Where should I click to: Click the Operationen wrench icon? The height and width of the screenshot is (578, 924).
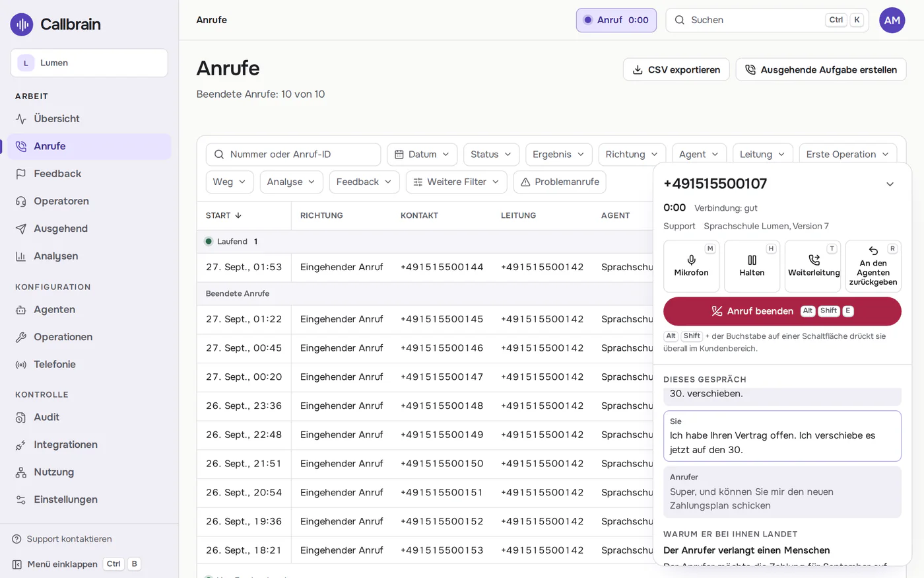pyautogui.click(x=21, y=337)
